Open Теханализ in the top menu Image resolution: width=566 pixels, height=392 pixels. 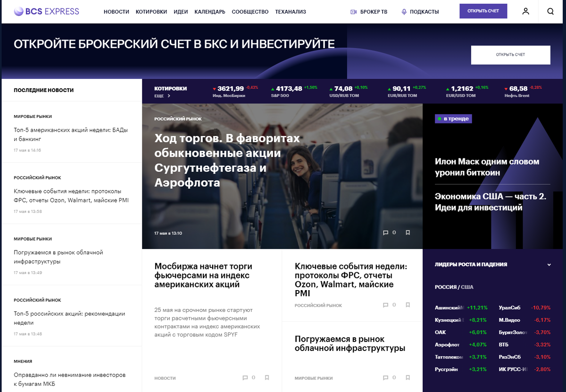pyautogui.click(x=291, y=12)
